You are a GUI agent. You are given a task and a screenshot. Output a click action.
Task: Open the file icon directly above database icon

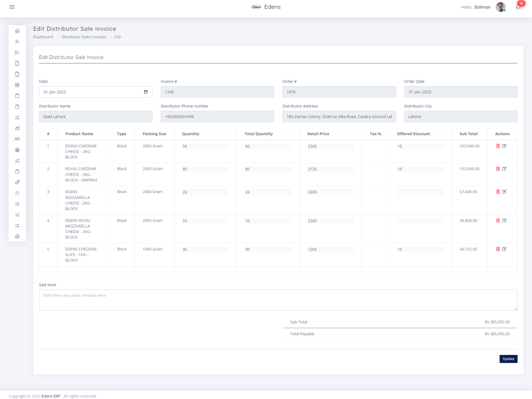point(18,74)
